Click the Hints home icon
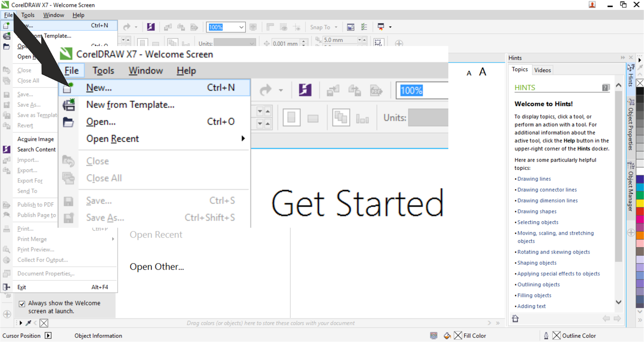Viewport: 644px width, 342px height. point(515,319)
